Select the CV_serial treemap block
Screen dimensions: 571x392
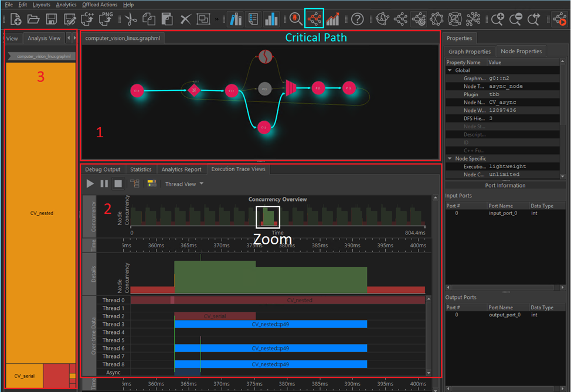tap(24, 376)
